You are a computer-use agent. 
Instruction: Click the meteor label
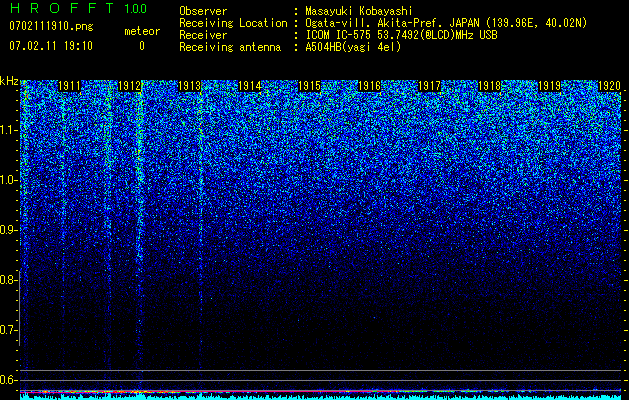click(x=142, y=31)
